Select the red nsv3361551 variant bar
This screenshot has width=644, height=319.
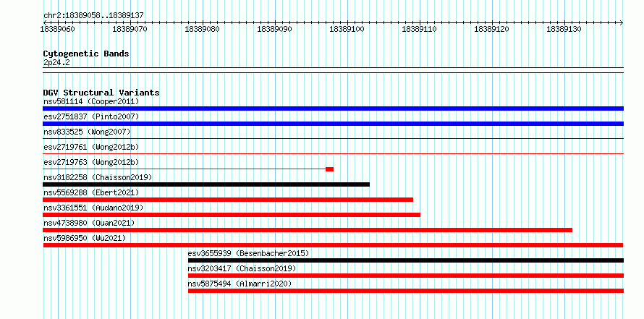pos(232,215)
